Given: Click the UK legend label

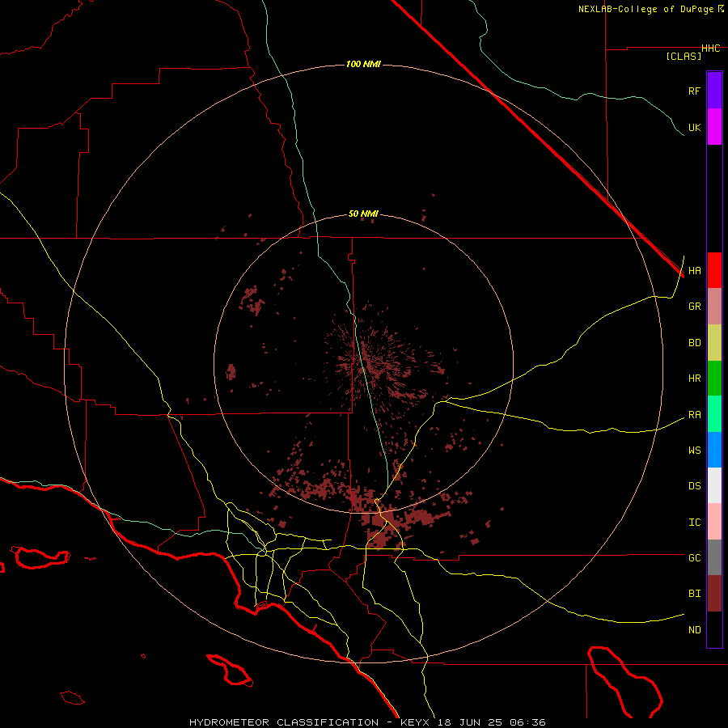Looking at the screenshot, I should tap(694, 127).
